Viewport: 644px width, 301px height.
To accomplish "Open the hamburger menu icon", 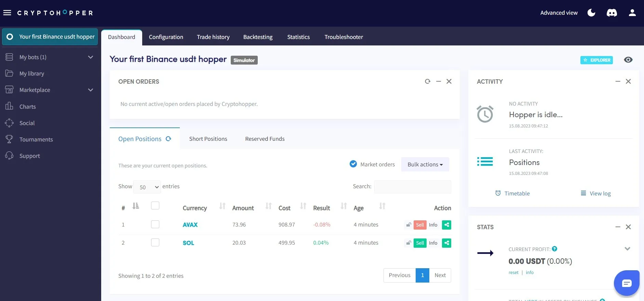I will coord(7,13).
